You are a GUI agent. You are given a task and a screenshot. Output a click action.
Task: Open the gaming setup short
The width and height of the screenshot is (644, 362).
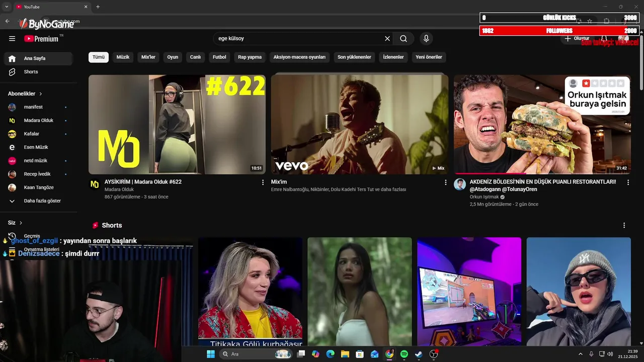[x=469, y=292]
